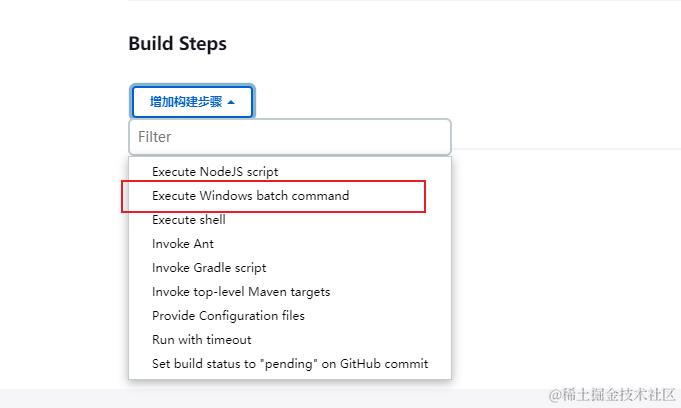Screen dimensions: 681x408
Task: Select Execute NodeJS script
Action: pyautogui.click(x=215, y=172)
